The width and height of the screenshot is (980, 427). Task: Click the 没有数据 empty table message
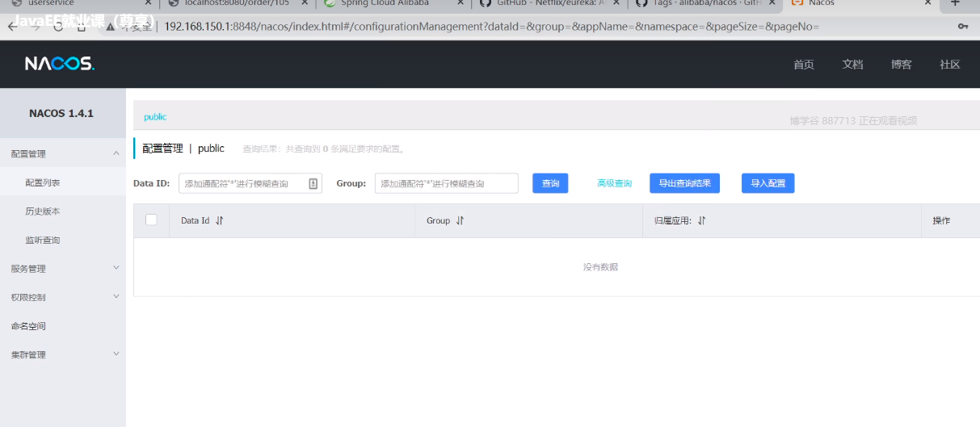click(x=600, y=267)
